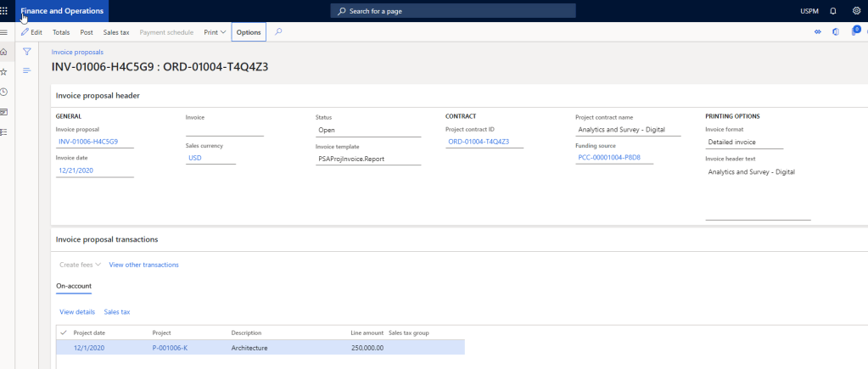Collapse the Invoice proposal header section
The image size is (868, 369).
pos(98,96)
